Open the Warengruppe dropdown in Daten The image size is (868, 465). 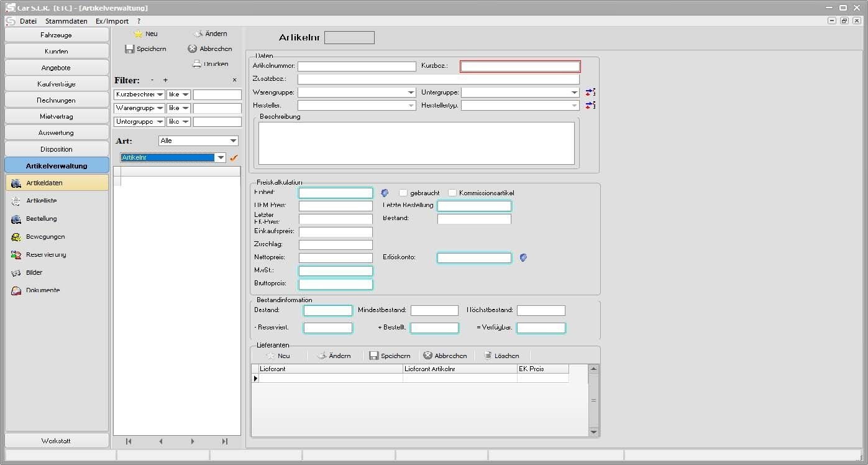pyautogui.click(x=411, y=93)
